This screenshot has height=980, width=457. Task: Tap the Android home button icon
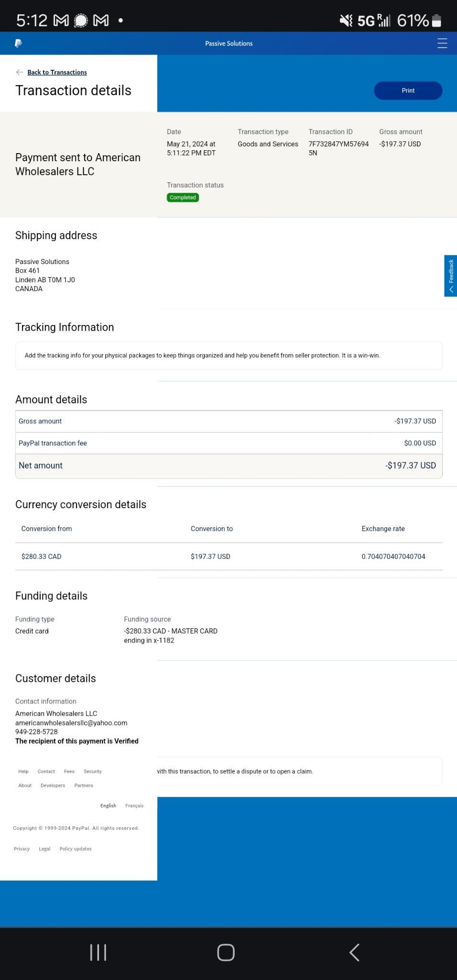(x=226, y=952)
